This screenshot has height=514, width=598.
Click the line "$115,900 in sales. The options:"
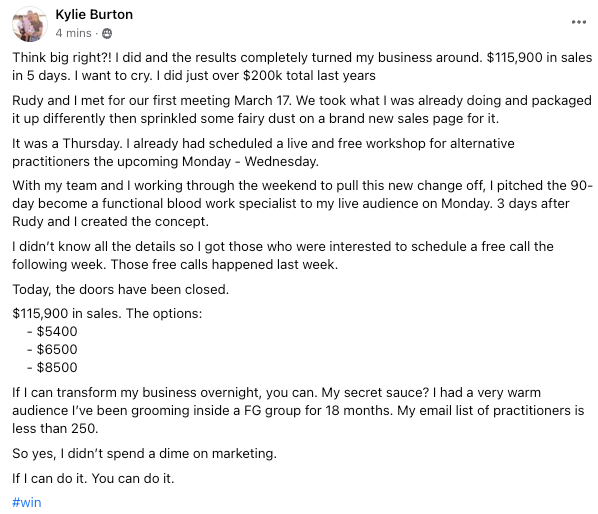tap(107, 313)
